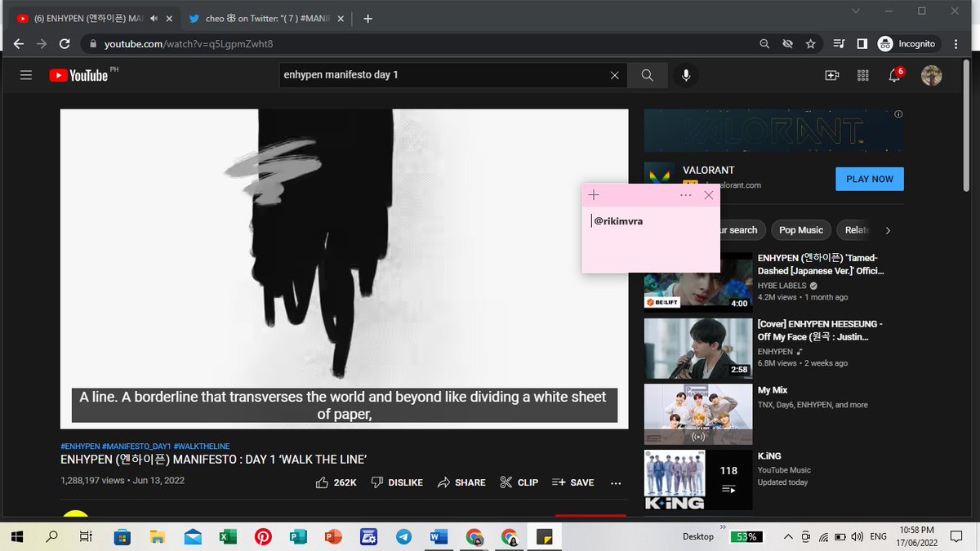Screen dimensions: 980x551
Task: Dislike the MANIFESTO video
Action: [397, 482]
